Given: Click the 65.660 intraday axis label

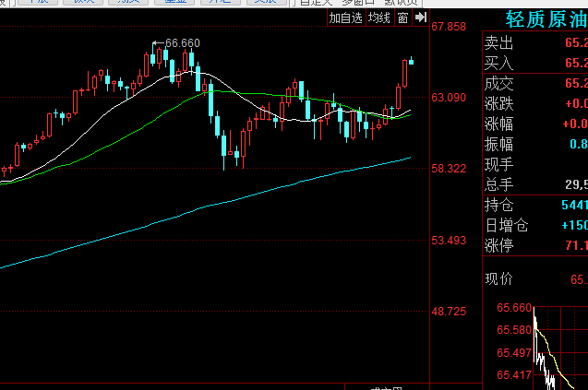Looking at the screenshot, I should [514, 308].
